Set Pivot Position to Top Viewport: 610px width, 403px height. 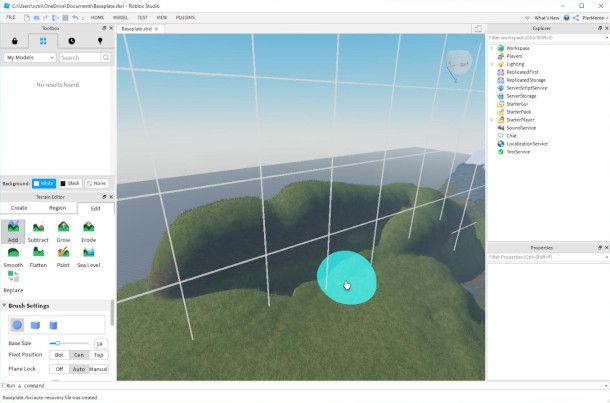[x=99, y=355]
